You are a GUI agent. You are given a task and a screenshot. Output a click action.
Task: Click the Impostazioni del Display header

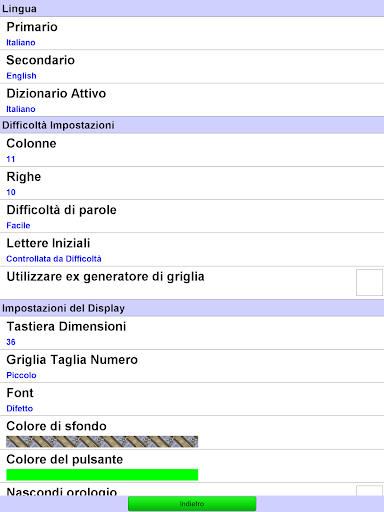click(x=192, y=308)
